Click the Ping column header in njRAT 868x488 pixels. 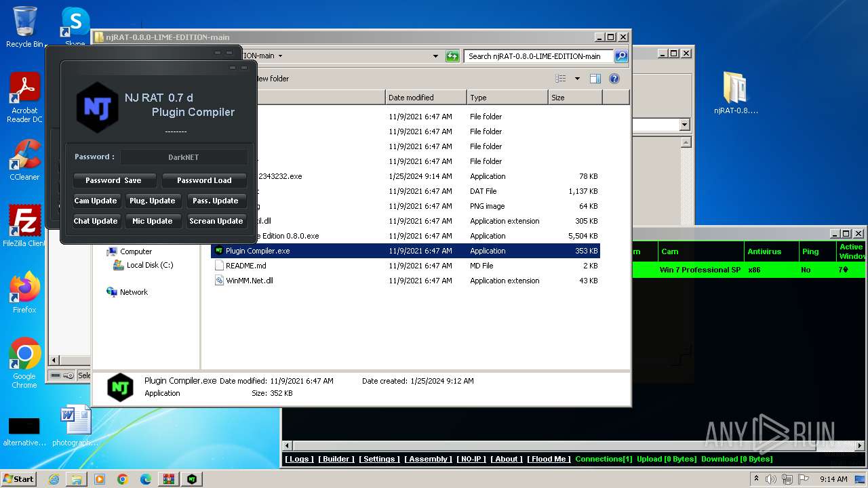[x=817, y=251]
